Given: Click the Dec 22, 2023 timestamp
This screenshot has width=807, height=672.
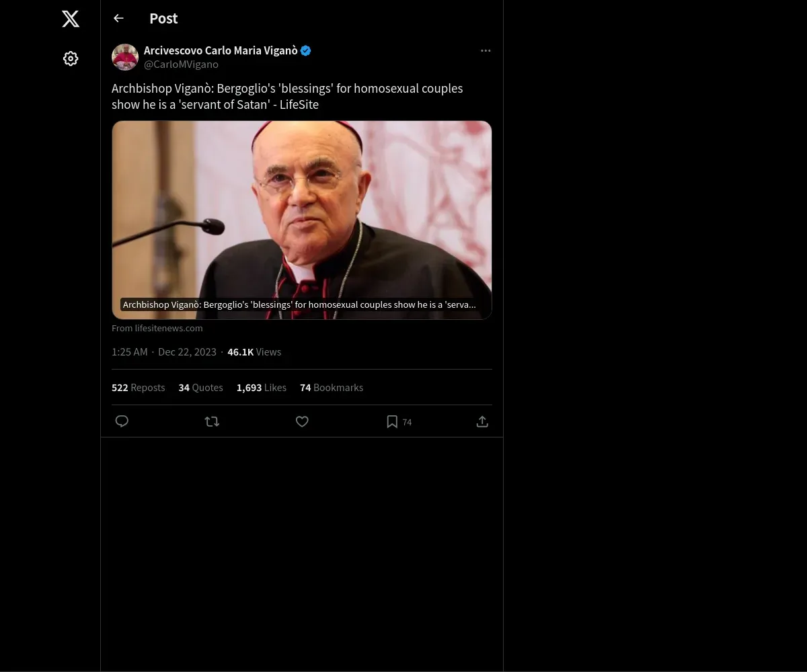Looking at the screenshot, I should tap(187, 352).
